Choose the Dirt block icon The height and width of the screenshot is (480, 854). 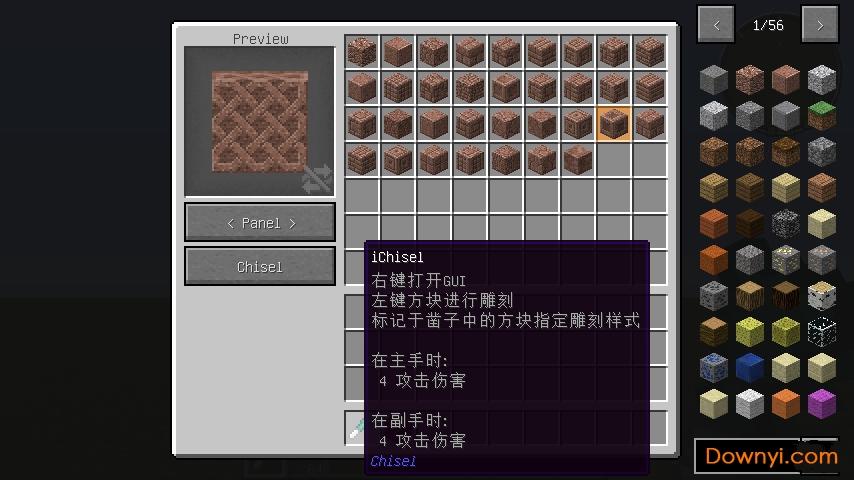(x=713, y=151)
